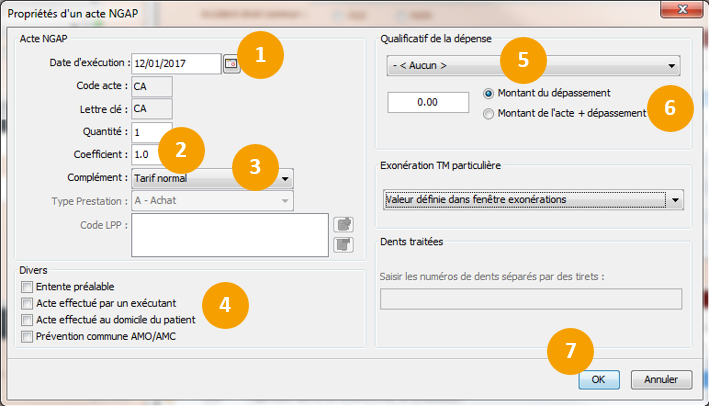Viewport: 709px width, 406px height.
Task: Expand the Complément dropdown showing Tarif normal
Action: coord(286,178)
